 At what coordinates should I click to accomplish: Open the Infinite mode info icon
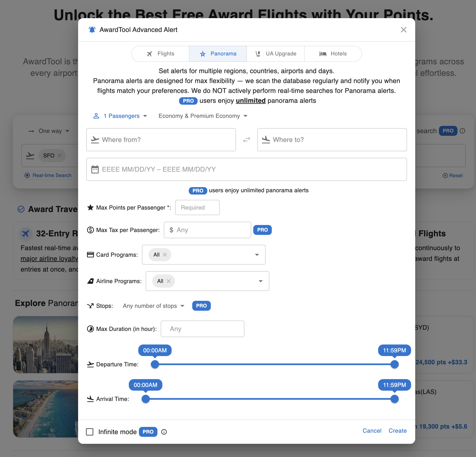(164, 432)
